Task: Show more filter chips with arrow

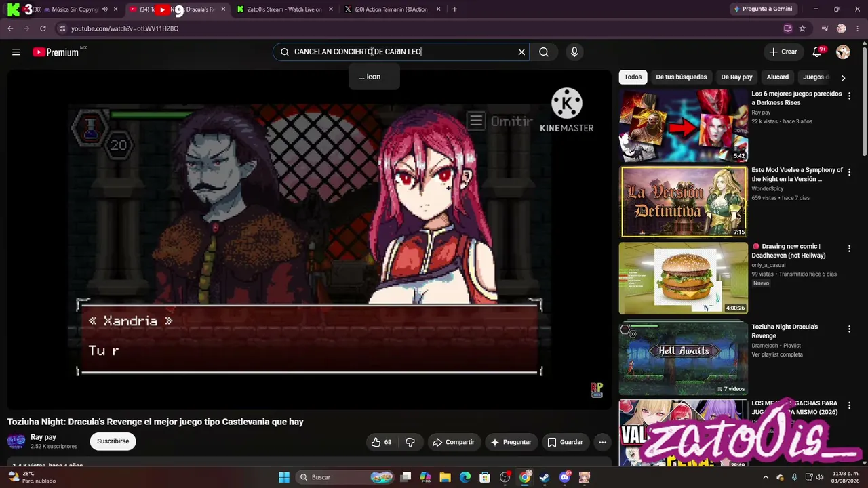Action: coord(843,77)
